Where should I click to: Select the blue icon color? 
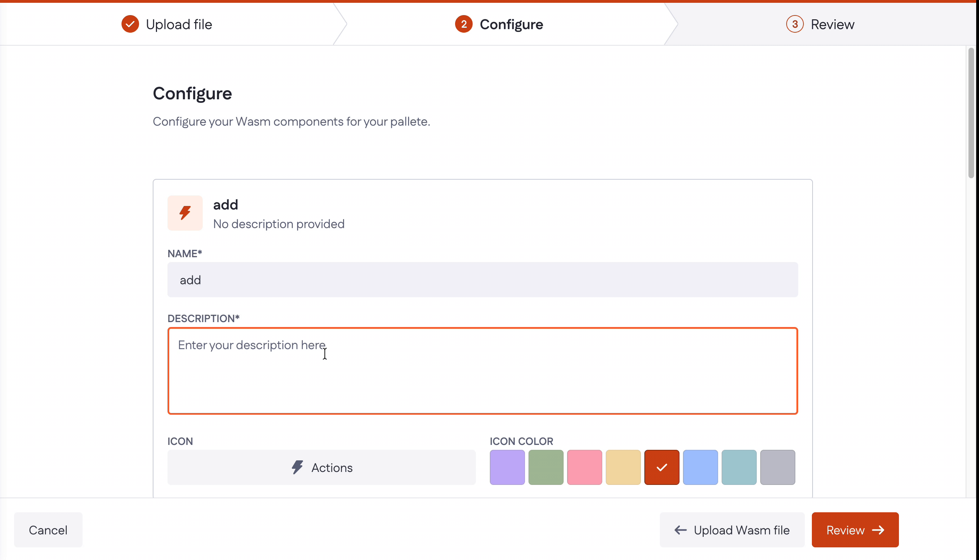coord(700,467)
